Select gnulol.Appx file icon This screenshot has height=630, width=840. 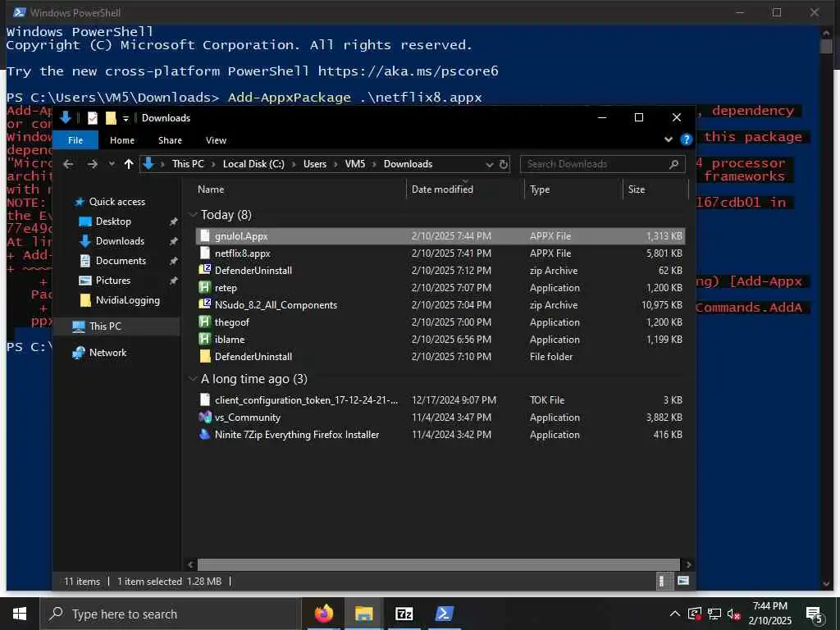click(204, 236)
